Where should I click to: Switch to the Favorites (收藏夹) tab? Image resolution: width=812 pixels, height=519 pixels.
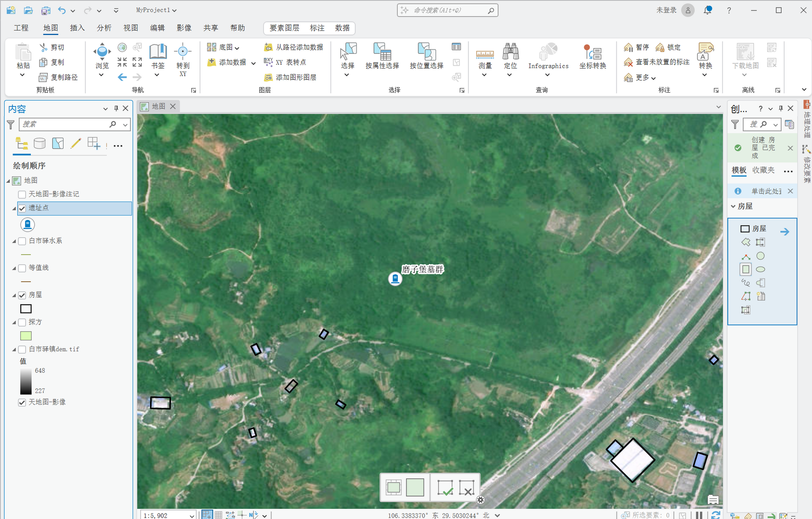[x=763, y=170]
